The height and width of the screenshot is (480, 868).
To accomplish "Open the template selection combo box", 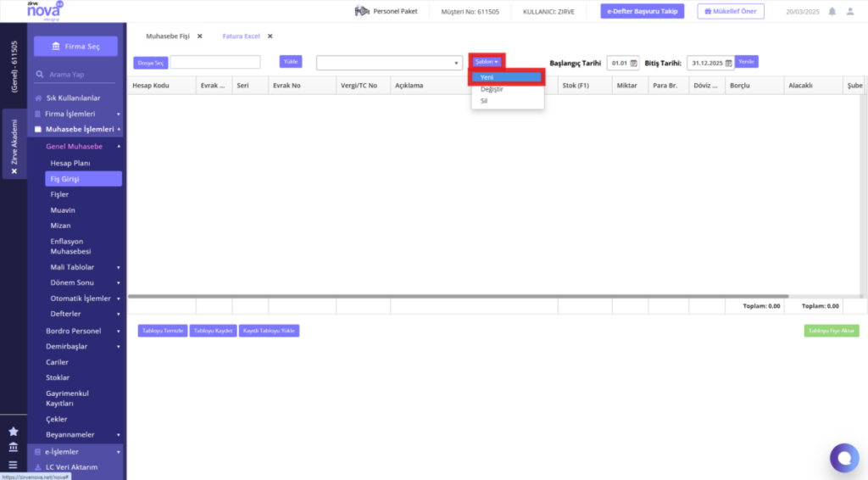I will pyautogui.click(x=389, y=63).
